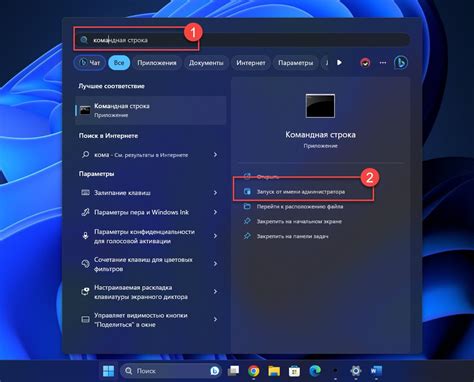Click the Windows Start button
The width and height of the screenshot is (474, 382).
pyautogui.click(x=108, y=371)
